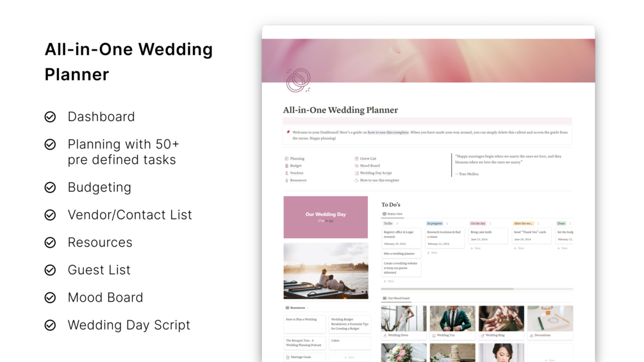
Task: Click the On the day status tag
Action: click(477, 224)
